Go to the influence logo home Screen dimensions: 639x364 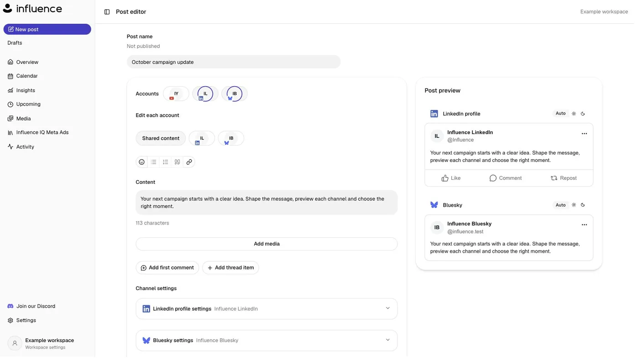pyautogui.click(x=32, y=9)
